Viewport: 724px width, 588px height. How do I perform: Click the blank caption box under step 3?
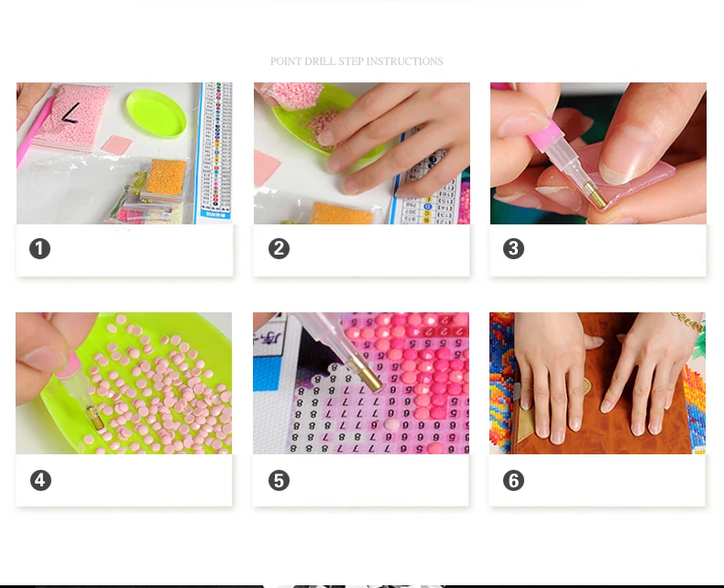pyautogui.click(x=598, y=251)
